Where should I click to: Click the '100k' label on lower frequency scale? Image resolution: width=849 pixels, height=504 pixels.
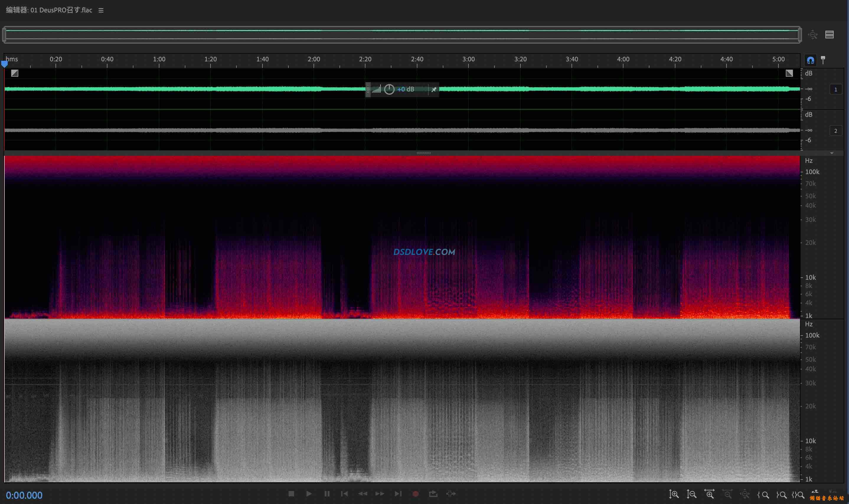(x=812, y=335)
